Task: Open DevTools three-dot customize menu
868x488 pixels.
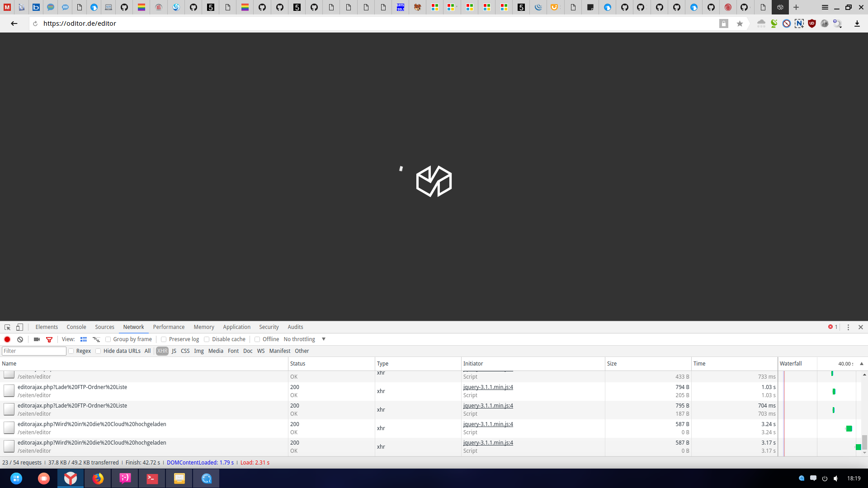Action: 848,327
